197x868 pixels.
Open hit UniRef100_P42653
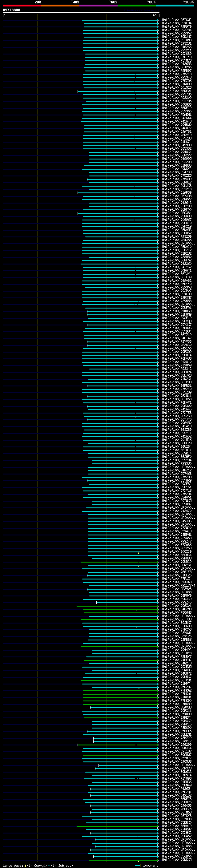pyautogui.click(x=177, y=64)
